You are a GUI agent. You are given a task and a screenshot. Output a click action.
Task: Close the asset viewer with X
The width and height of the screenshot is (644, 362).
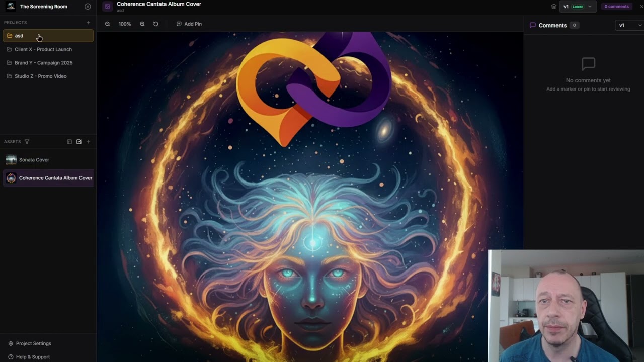tap(641, 7)
